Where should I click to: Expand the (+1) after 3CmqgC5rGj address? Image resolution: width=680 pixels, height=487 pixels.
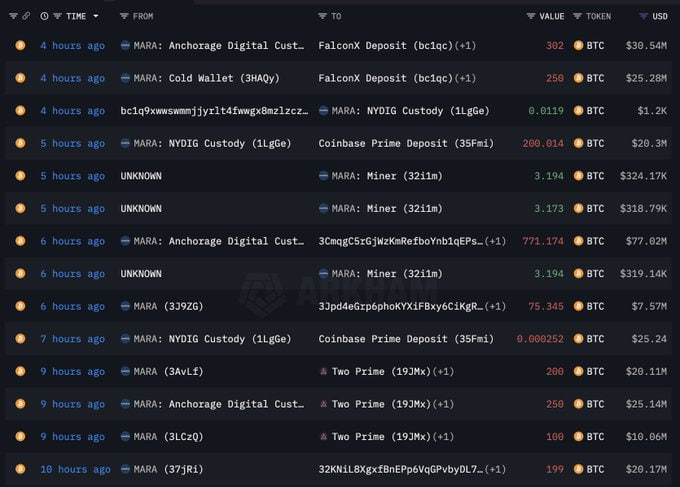point(496,241)
